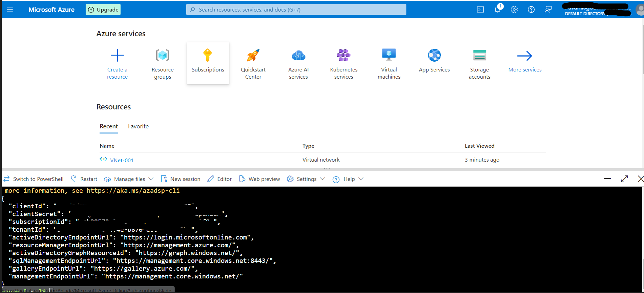Open Storage accounts
The height and width of the screenshot is (293, 644).
tap(479, 63)
